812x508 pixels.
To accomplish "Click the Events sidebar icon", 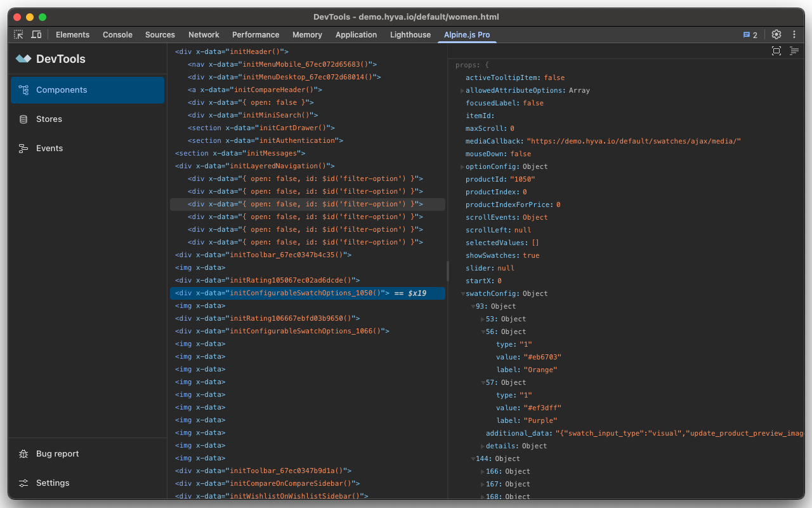I will 23,149.
